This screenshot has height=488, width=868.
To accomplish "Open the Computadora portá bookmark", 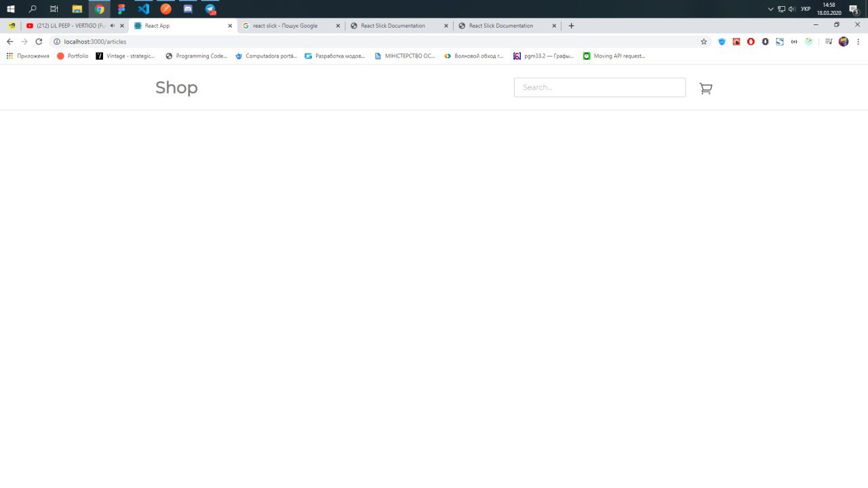I will click(267, 56).
